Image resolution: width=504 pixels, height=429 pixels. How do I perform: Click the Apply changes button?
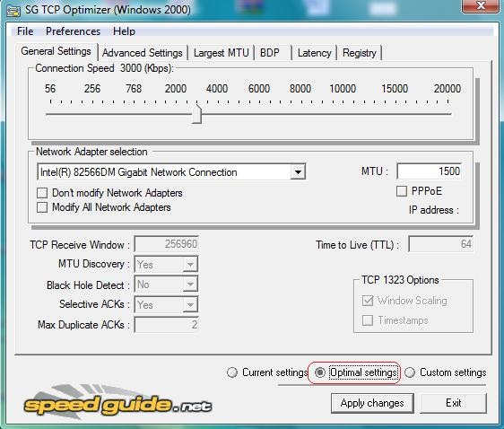click(372, 403)
